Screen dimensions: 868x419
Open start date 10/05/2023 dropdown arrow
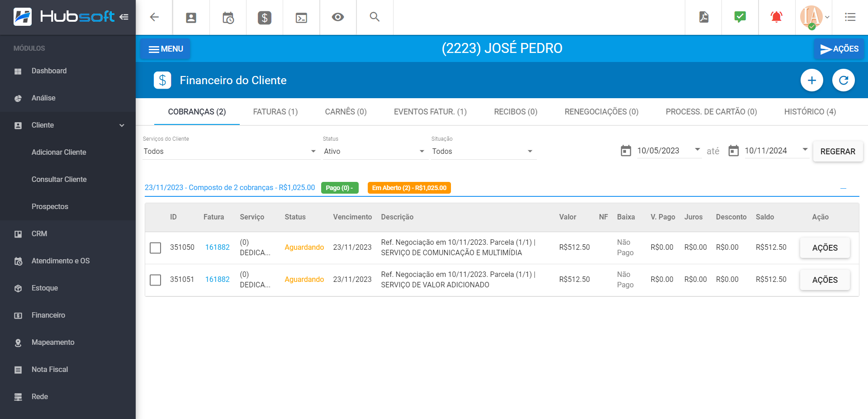[x=697, y=149]
